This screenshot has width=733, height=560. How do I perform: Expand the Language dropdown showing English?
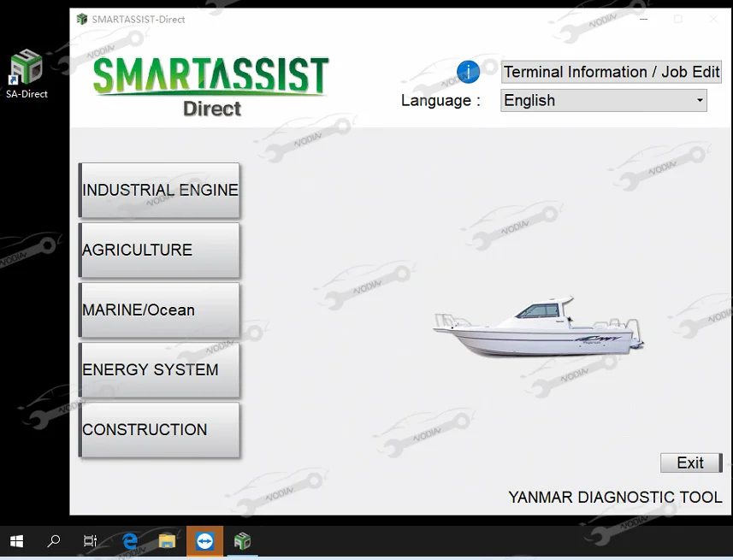tap(604, 101)
